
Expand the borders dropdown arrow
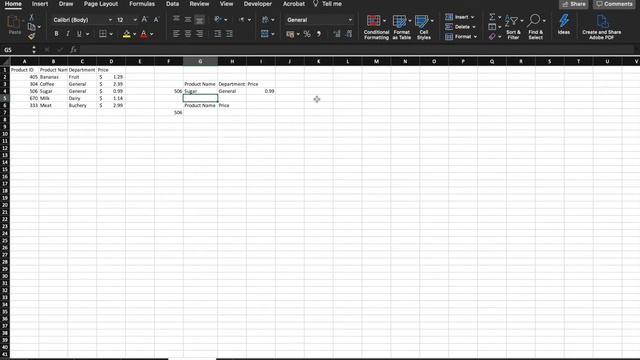[111, 34]
